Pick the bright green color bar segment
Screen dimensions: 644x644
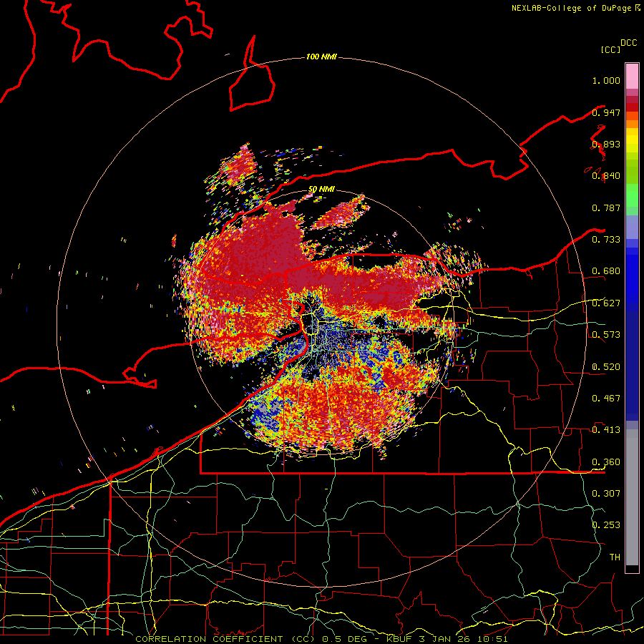(632, 195)
